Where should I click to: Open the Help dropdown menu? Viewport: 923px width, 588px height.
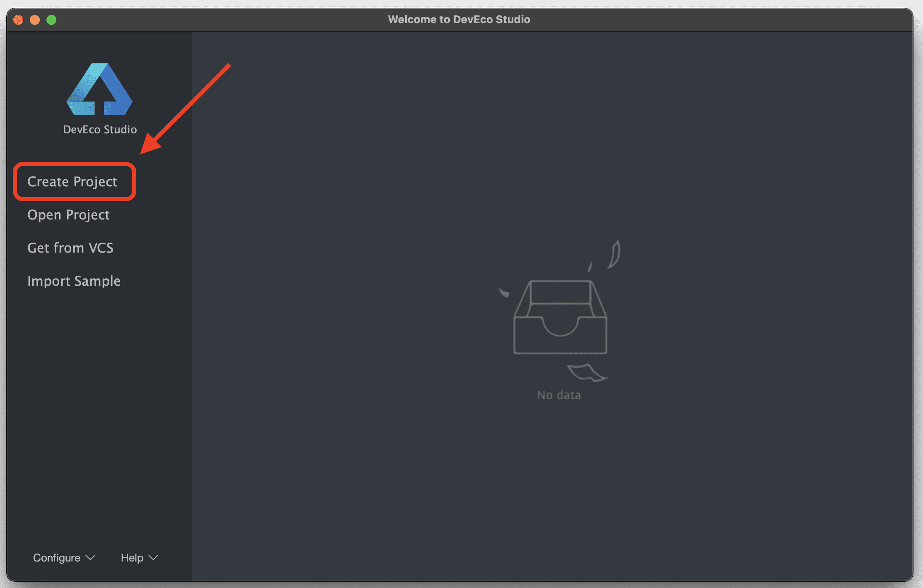132,558
